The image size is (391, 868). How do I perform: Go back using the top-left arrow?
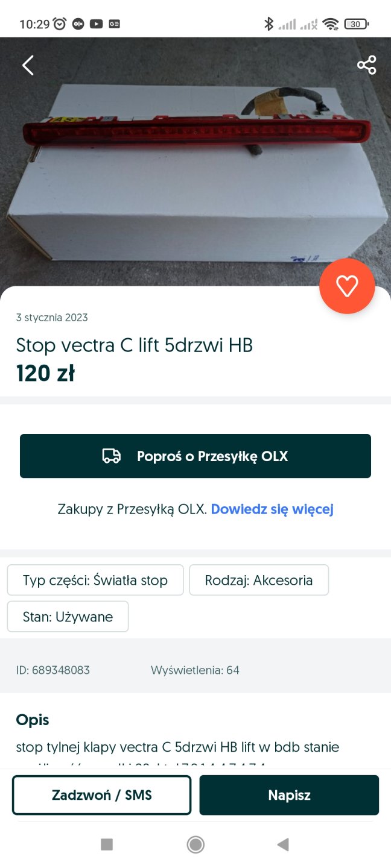click(x=28, y=65)
